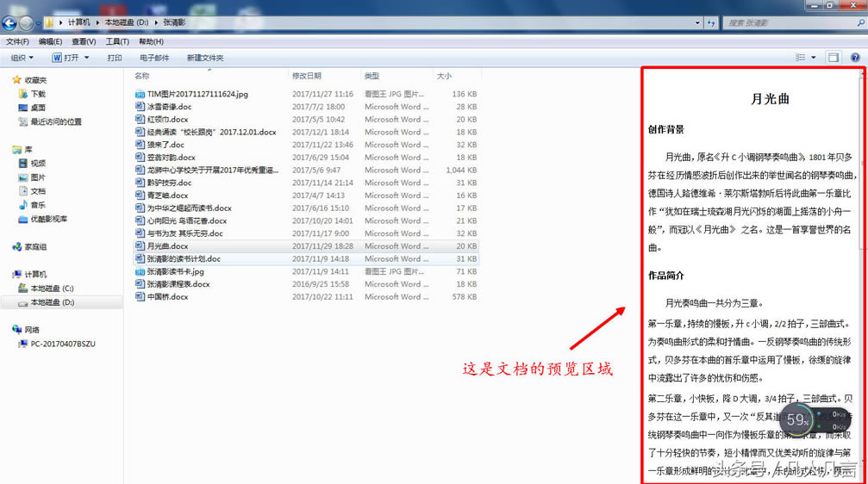868x484 pixels.
Task: Open the view options dropdown arrow
Action: click(x=814, y=58)
